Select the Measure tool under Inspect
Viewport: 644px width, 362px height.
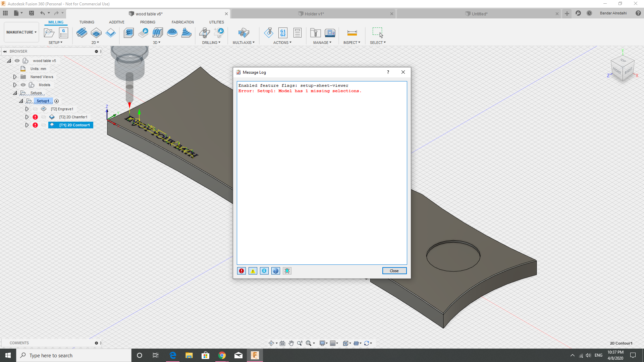click(352, 33)
